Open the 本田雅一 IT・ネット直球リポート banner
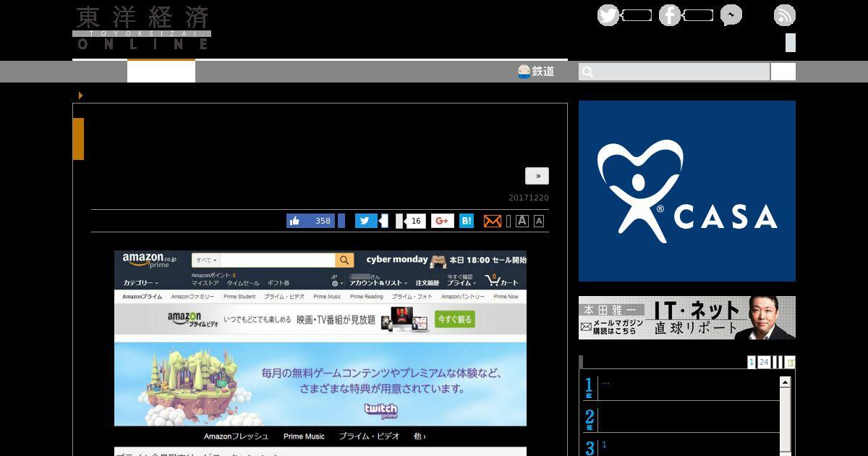The image size is (868, 456). (x=687, y=318)
